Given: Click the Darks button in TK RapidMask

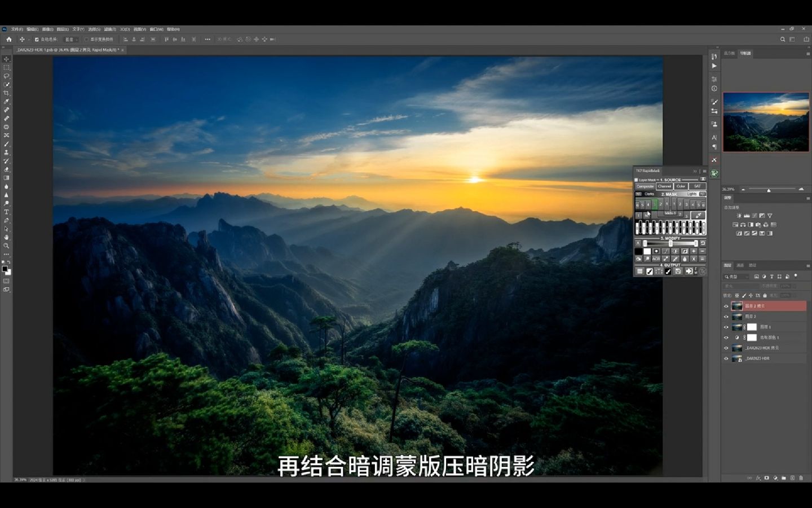Looking at the screenshot, I should click(650, 194).
